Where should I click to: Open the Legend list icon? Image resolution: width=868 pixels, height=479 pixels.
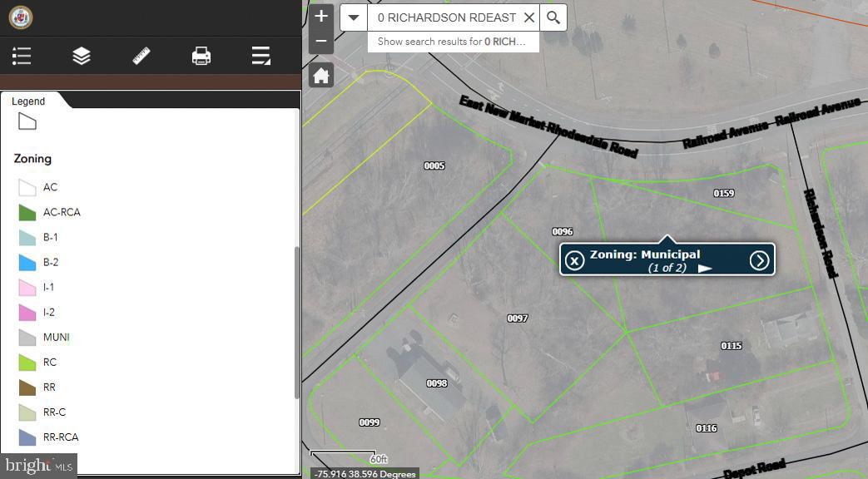pos(22,56)
